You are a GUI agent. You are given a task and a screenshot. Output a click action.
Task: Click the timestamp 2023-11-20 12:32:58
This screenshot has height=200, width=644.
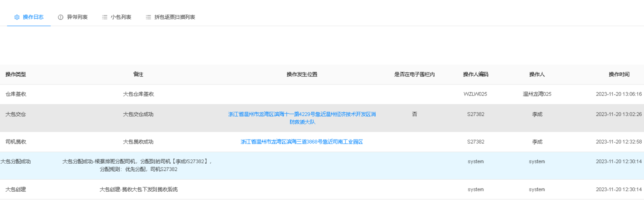coord(619,142)
